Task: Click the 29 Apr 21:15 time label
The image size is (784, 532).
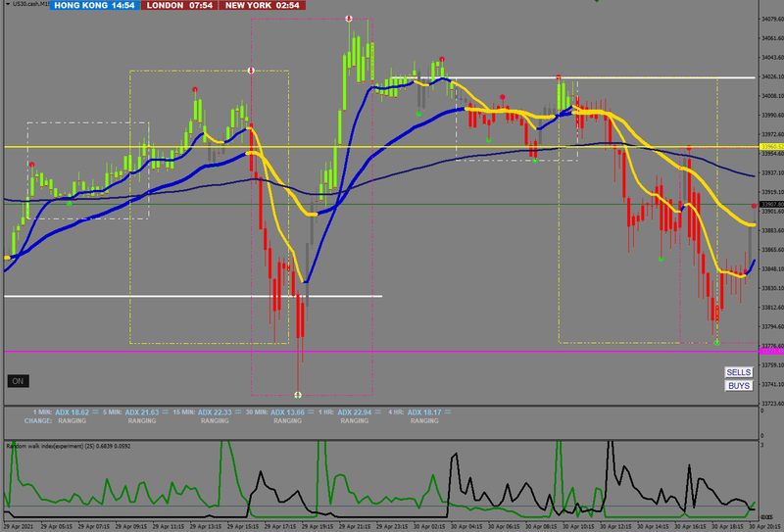Action: 355,527
